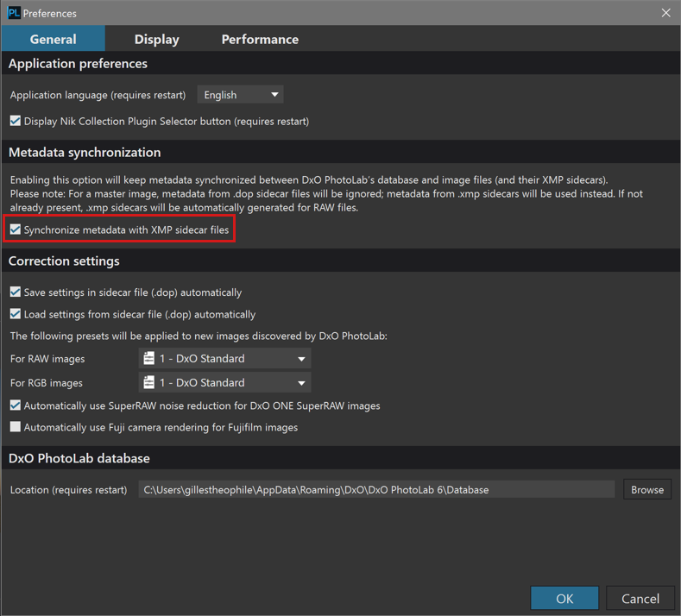
Task: Toggle Save settings in sidecar file automatically
Action: 16,292
